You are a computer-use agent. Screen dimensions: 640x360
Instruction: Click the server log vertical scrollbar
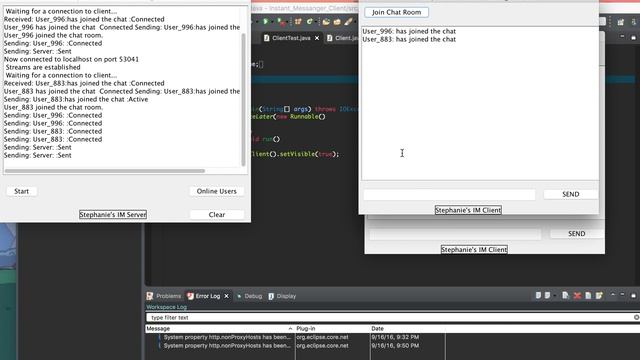coord(243,100)
